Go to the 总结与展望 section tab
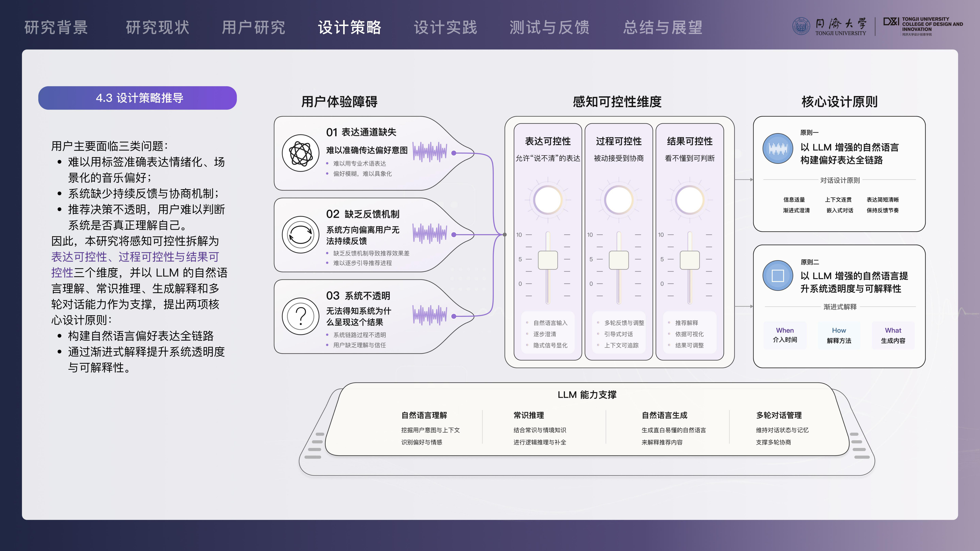980x551 pixels. (663, 27)
